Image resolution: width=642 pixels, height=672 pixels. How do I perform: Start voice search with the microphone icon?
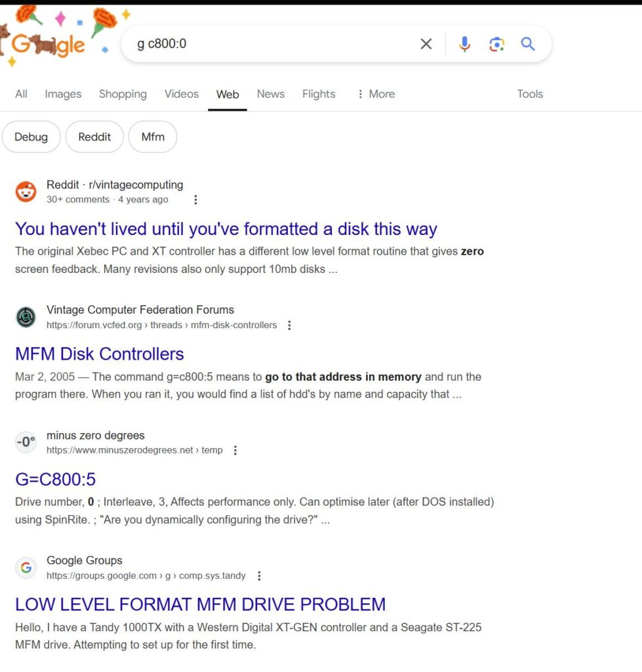coord(464,44)
